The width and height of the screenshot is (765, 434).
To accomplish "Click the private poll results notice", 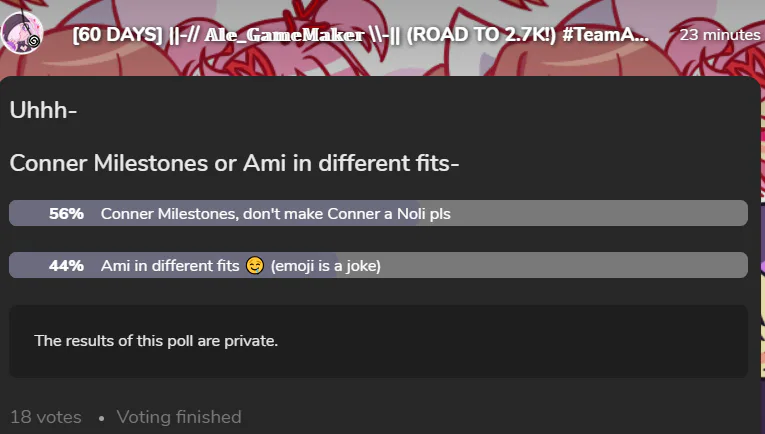I will (156, 341).
